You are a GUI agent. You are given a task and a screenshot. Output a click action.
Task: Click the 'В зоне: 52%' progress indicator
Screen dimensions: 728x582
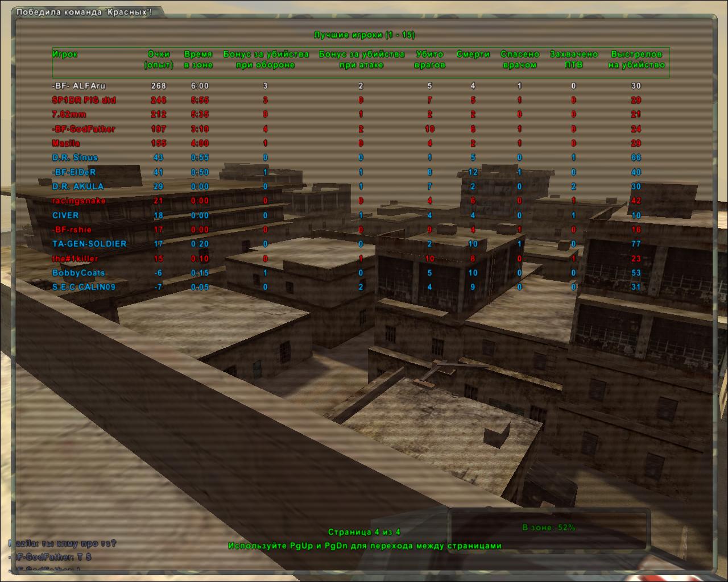549,527
